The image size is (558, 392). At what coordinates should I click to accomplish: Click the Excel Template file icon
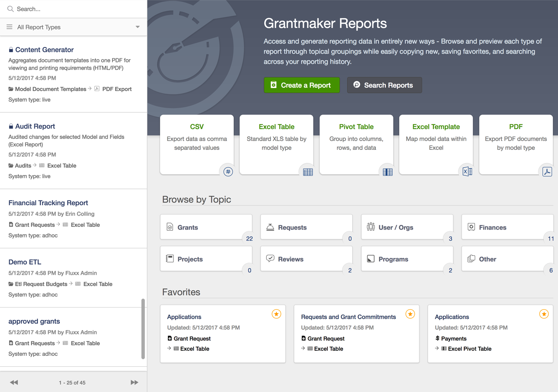tap(467, 172)
